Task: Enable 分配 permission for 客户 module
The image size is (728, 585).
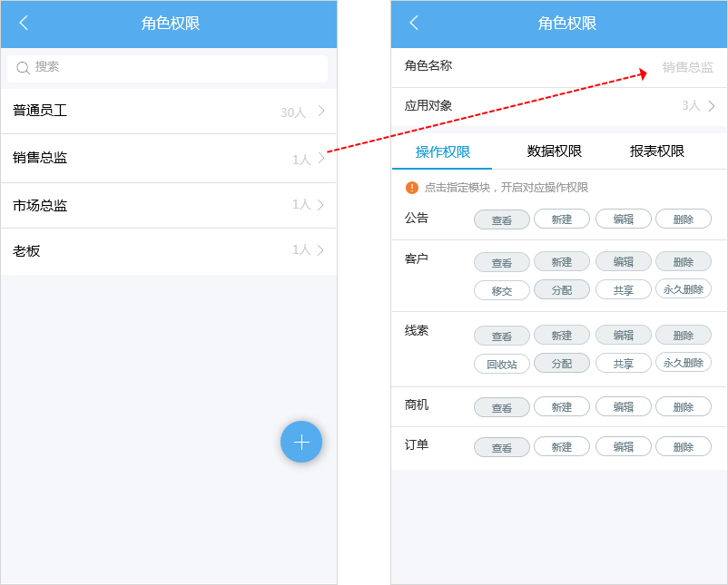Action: (x=562, y=289)
